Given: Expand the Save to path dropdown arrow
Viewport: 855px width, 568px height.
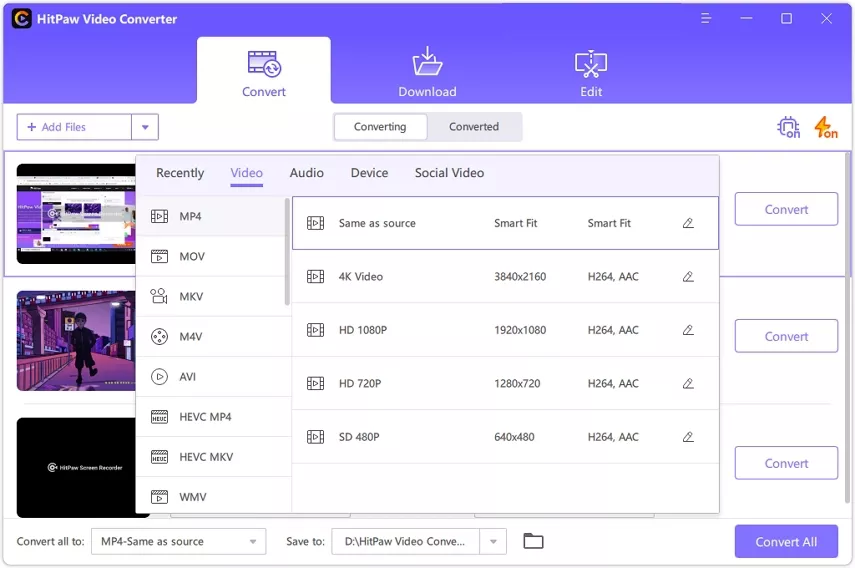Looking at the screenshot, I should pyautogui.click(x=493, y=541).
